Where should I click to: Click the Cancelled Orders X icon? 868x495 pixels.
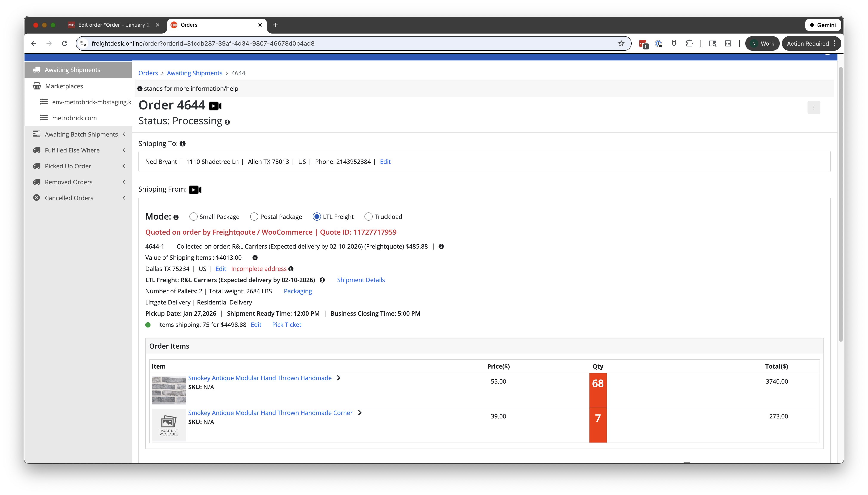pyautogui.click(x=37, y=198)
